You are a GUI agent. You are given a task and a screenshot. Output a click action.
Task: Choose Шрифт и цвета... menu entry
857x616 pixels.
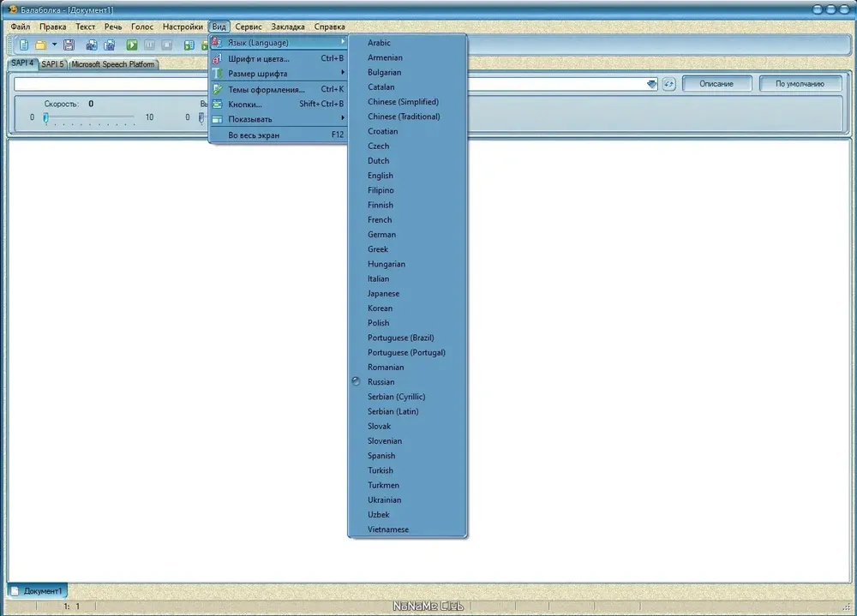click(279, 58)
